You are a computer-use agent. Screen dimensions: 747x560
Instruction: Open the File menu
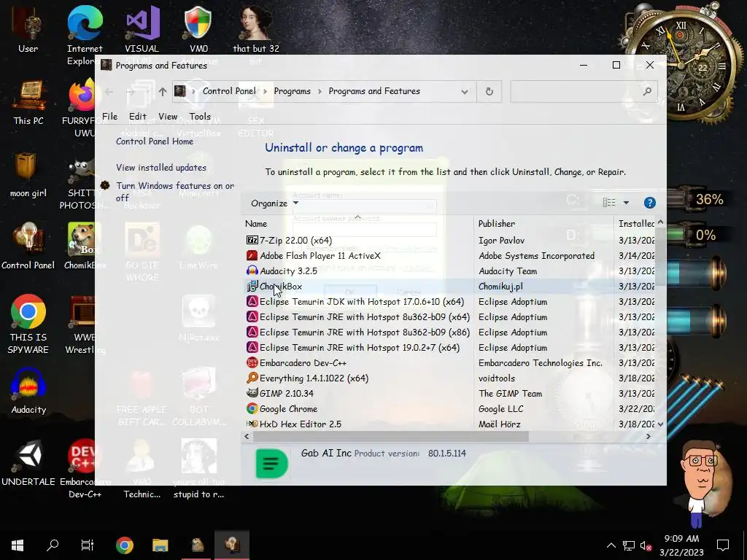(109, 116)
